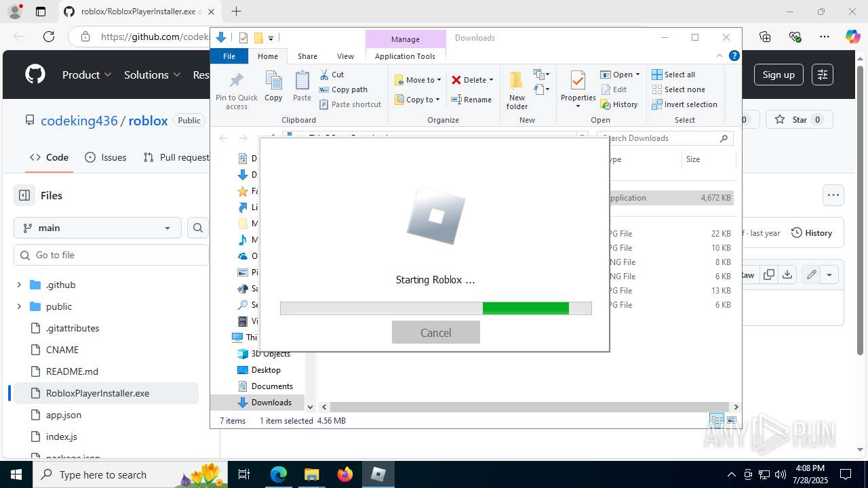Open the Product menu on GitHub
This screenshot has width=868, height=488.
[87, 75]
